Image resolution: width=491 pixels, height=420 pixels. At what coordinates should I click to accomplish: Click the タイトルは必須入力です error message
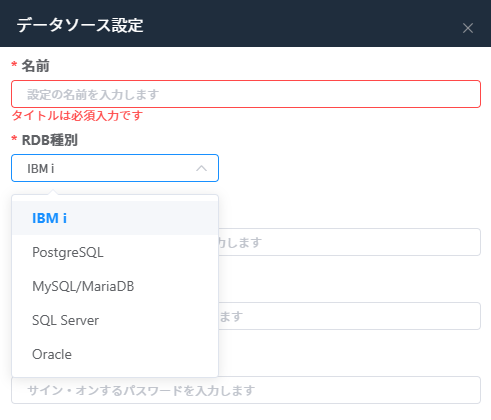coord(77,116)
